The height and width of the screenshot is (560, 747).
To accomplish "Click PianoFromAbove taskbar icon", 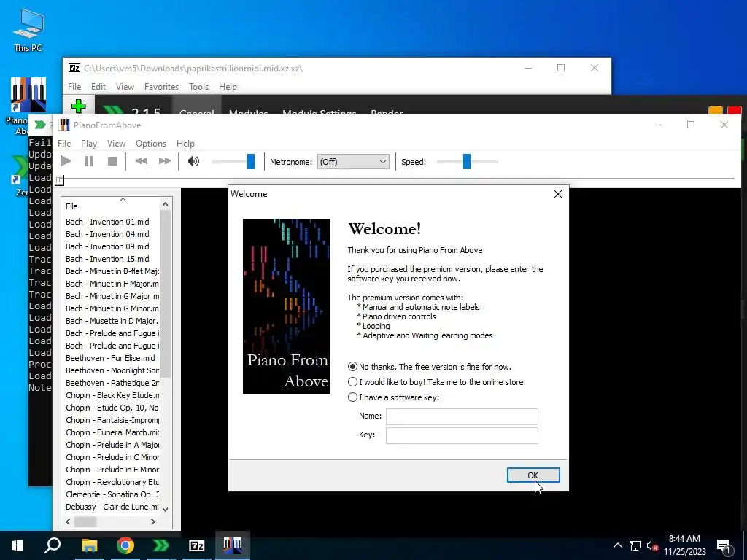I will [233, 545].
